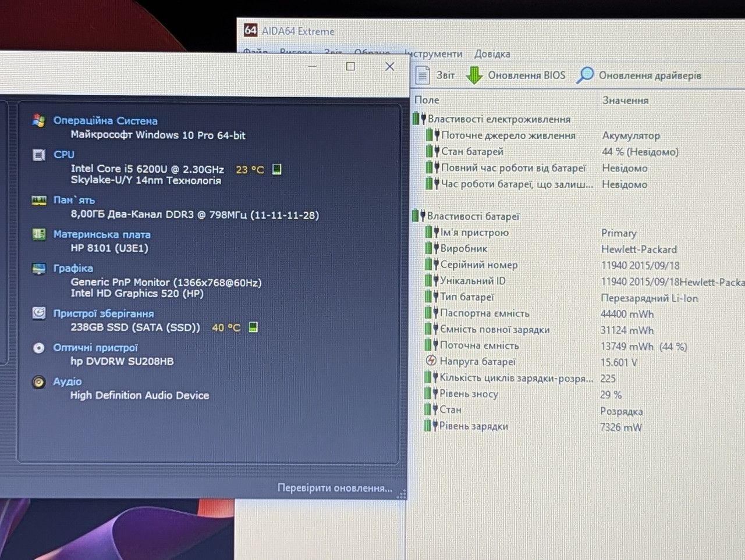Click the hard drive icon beside Пристрої зберігання
This screenshot has height=560, width=745.
pos(39,313)
